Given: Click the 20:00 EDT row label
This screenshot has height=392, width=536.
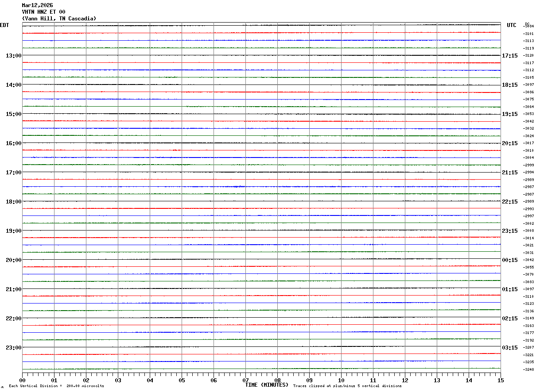Looking at the screenshot, I should click(13, 260).
